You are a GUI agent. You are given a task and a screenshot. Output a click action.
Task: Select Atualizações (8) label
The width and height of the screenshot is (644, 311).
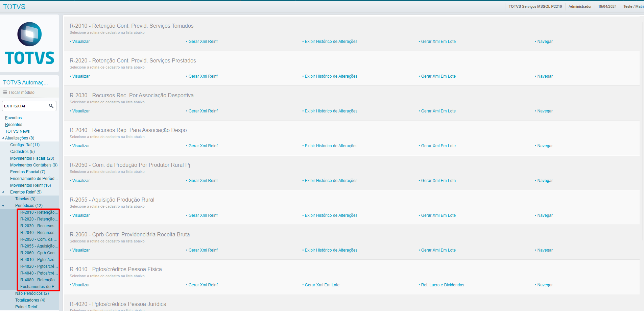pos(20,138)
